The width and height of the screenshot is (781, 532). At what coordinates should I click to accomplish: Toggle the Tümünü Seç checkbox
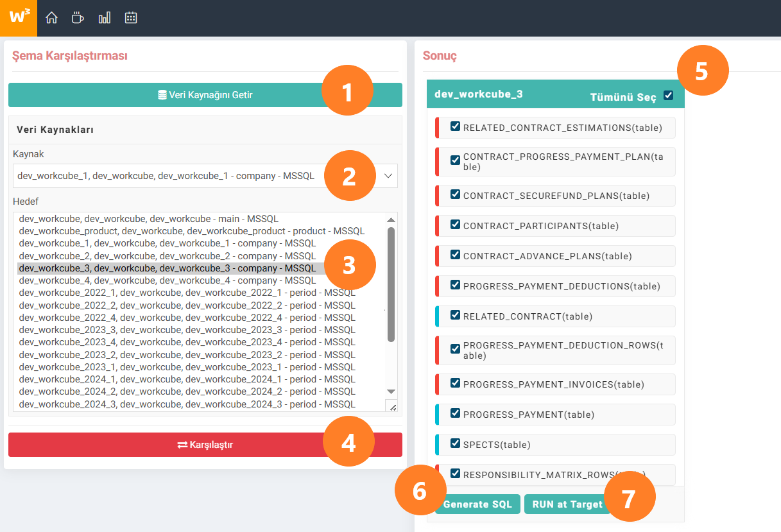click(x=668, y=96)
